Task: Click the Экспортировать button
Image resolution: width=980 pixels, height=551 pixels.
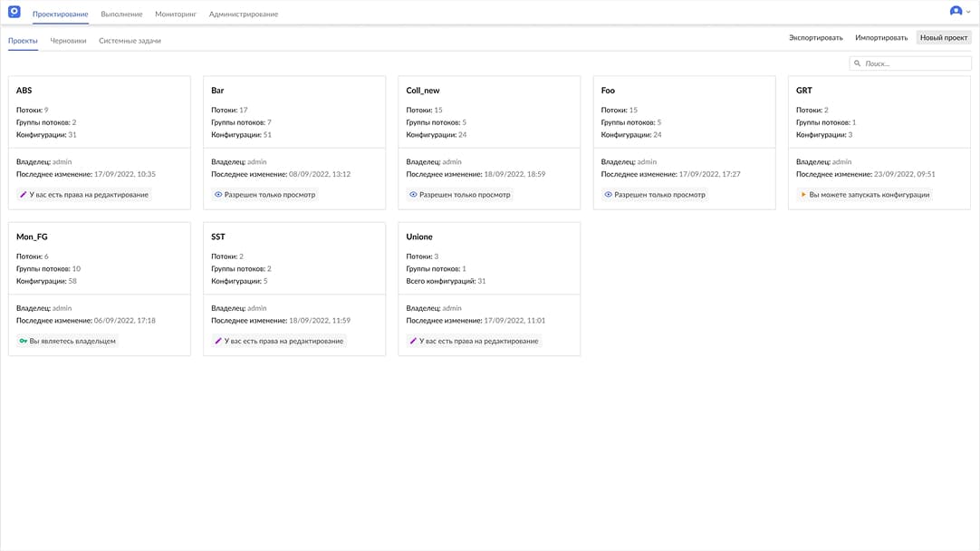Action: (x=814, y=37)
